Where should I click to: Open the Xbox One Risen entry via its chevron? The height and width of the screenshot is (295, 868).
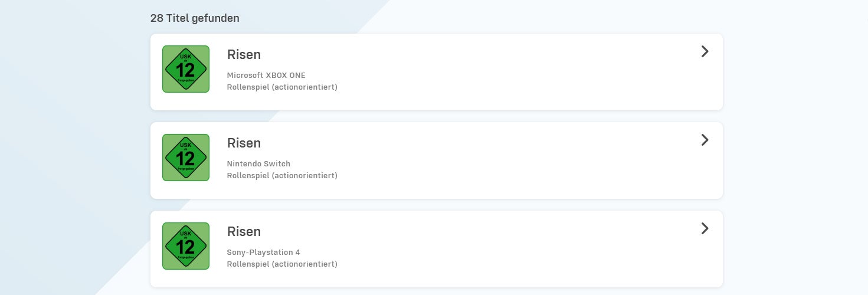[x=705, y=51]
